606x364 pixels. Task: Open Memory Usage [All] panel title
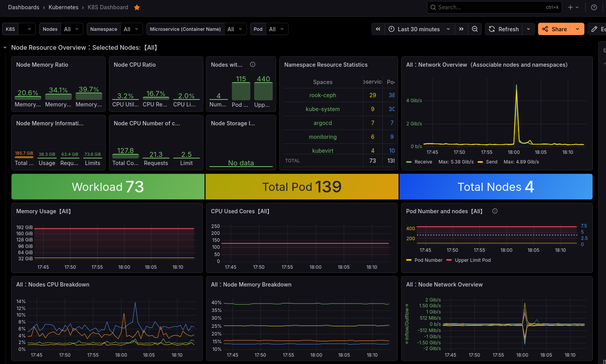point(44,211)
